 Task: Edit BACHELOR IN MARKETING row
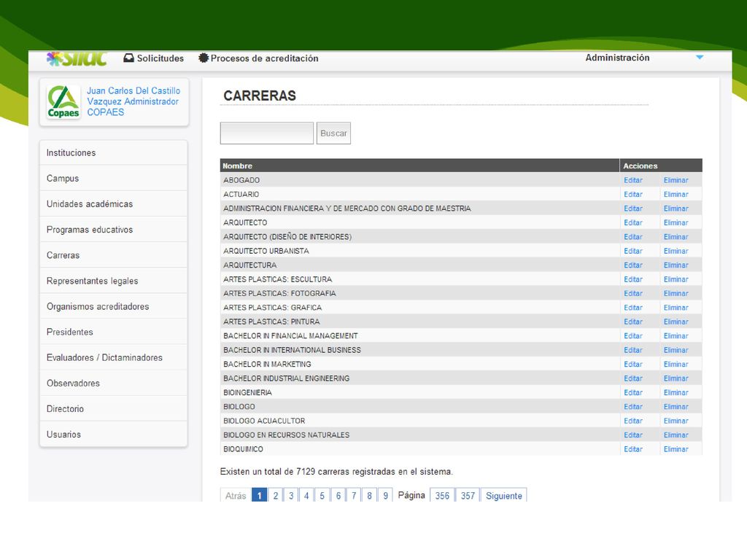[x=633, y=365]
